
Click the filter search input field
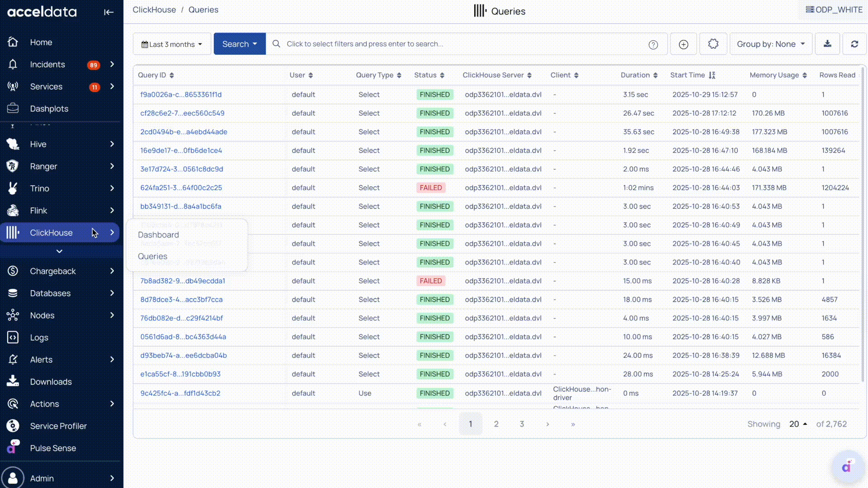(x=461, y=44)
